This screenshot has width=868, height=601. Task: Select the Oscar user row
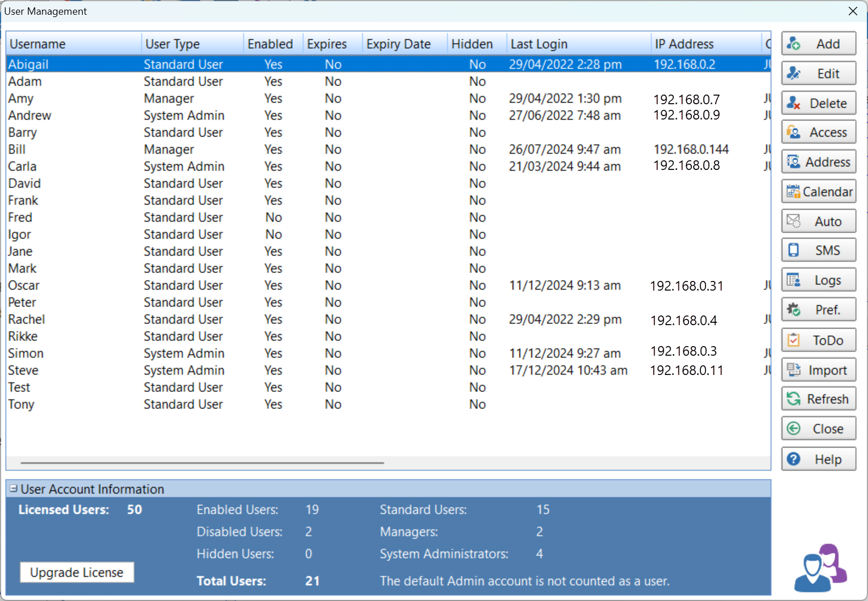point(388,285)
